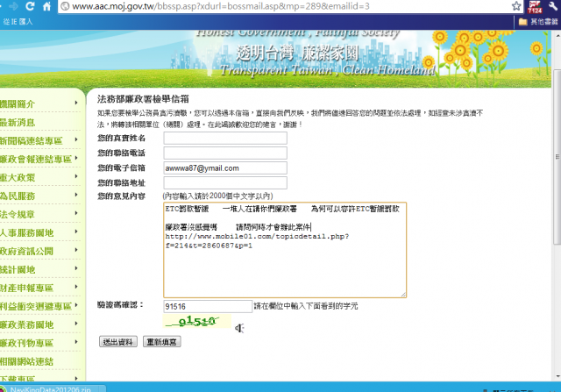The width and height of the screenshot is (561, 392).
Task: Click the site info icon in address bar
Action: click(65, 6)
